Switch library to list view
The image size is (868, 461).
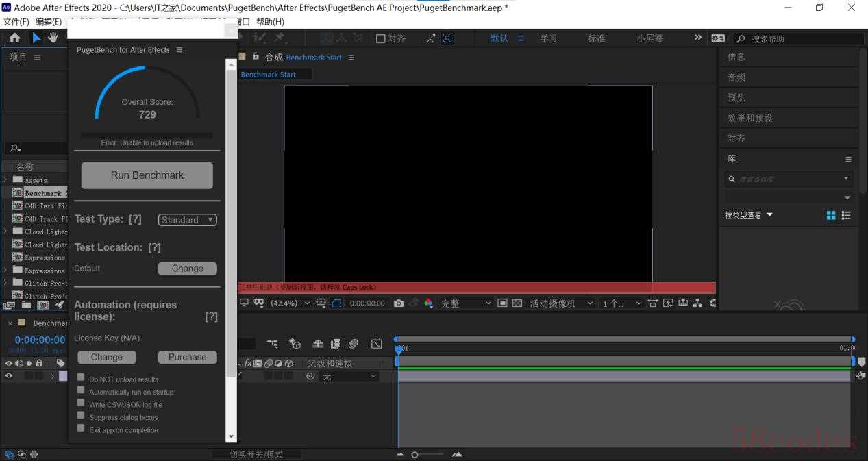(x=846, y=215)
